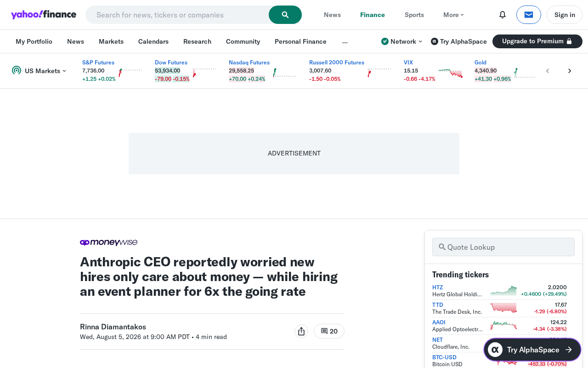Click the Moneywise publisher logo

[x=108, y=242]
